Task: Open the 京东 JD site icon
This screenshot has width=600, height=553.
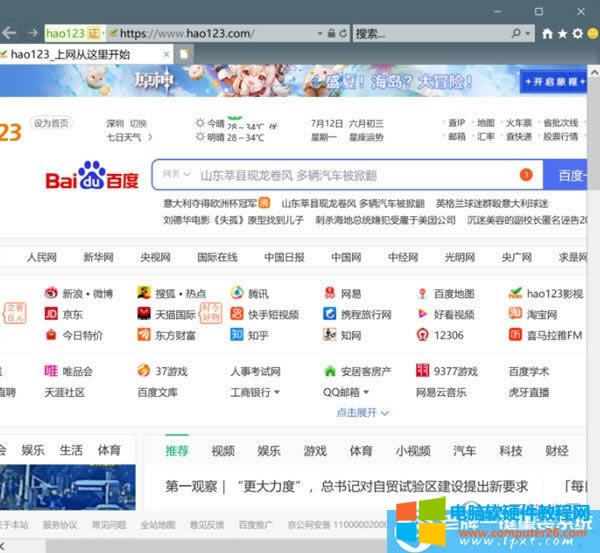Action: click(x=51, y=314)
